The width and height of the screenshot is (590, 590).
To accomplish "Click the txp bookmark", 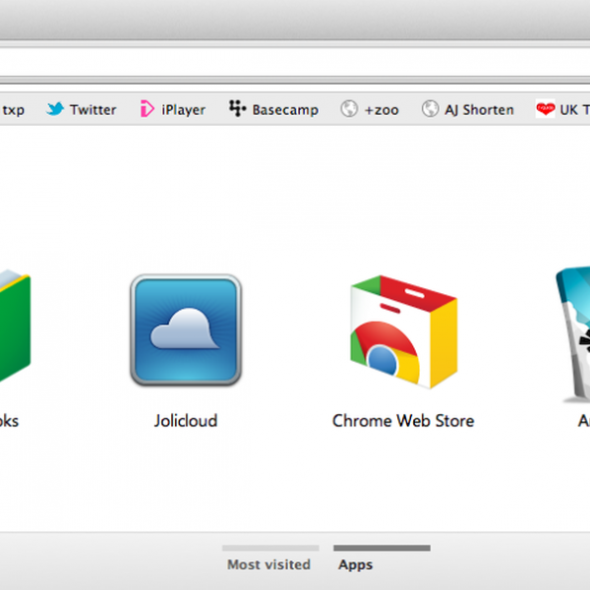I will pyautogui.click(x=13, y=110).
